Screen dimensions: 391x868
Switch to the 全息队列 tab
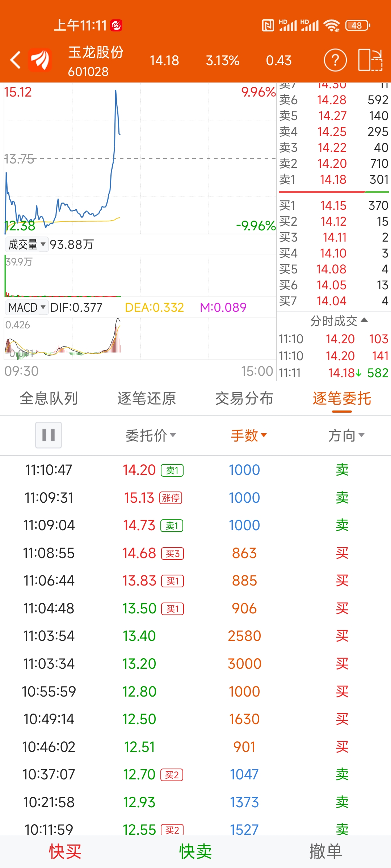click(49, 399)
